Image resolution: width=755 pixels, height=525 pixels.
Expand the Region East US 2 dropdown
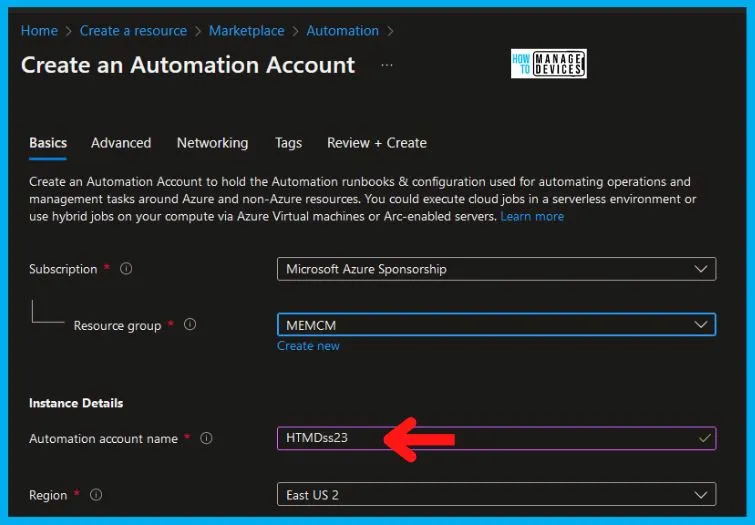point(496,495)
